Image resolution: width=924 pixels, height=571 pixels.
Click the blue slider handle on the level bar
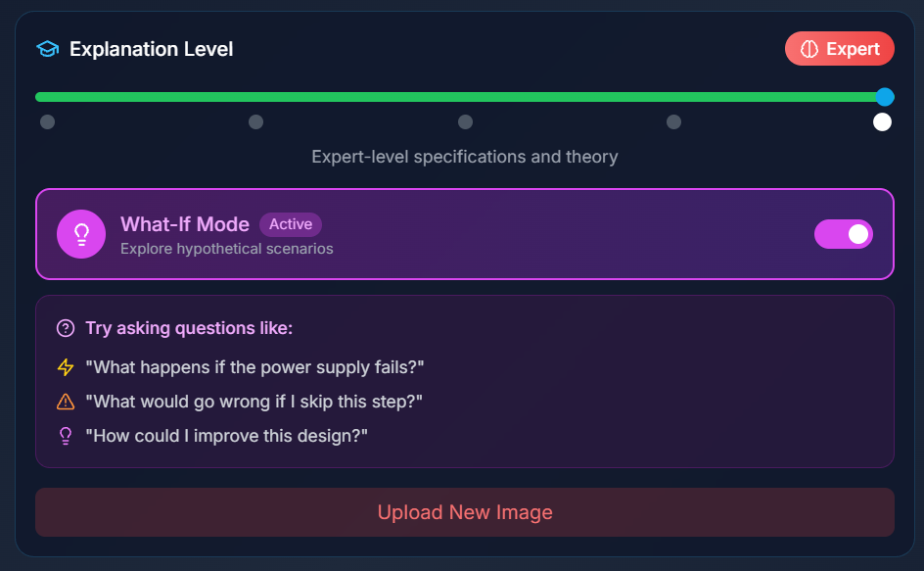tap(886, 97)
